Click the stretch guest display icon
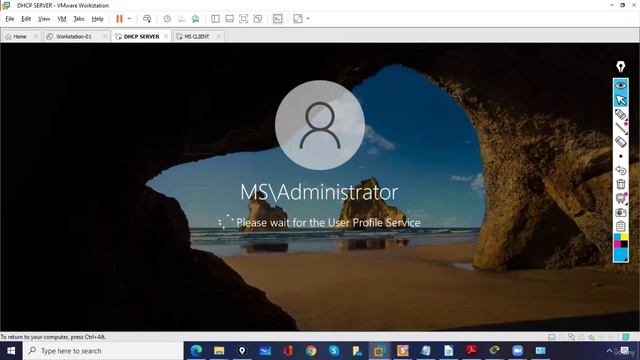 tap(298, 19)
